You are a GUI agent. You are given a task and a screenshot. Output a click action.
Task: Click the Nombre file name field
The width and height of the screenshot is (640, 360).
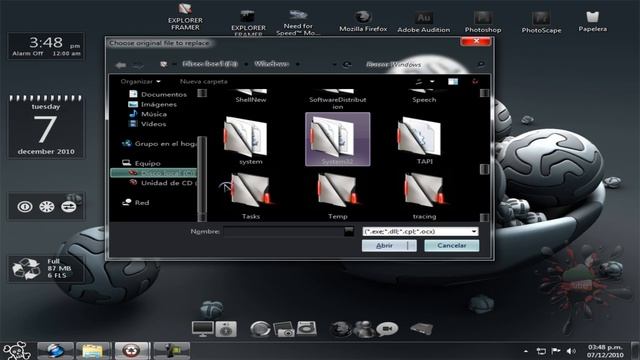click(x=284, y=231)
